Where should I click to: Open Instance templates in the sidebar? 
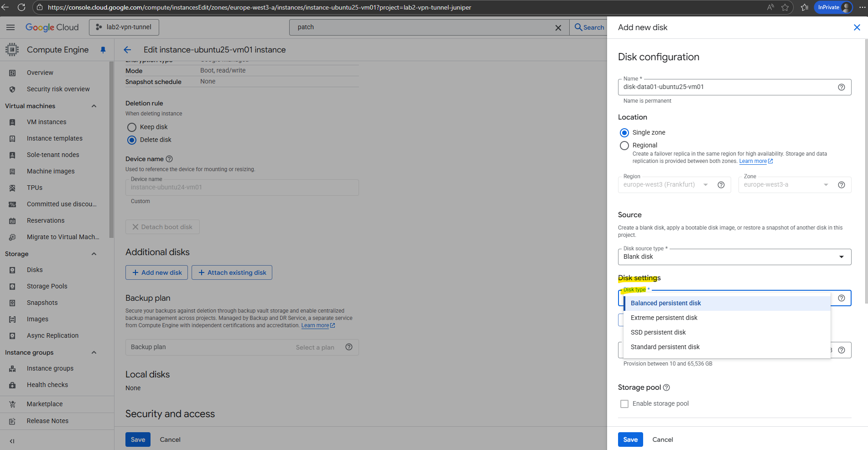(x=55, y=138)
